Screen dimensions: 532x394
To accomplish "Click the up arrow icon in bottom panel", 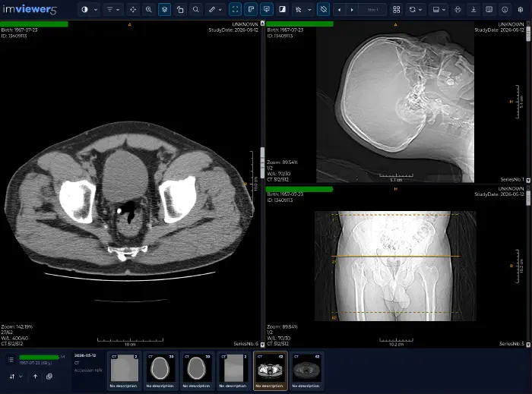I will (x=35, y=376).
